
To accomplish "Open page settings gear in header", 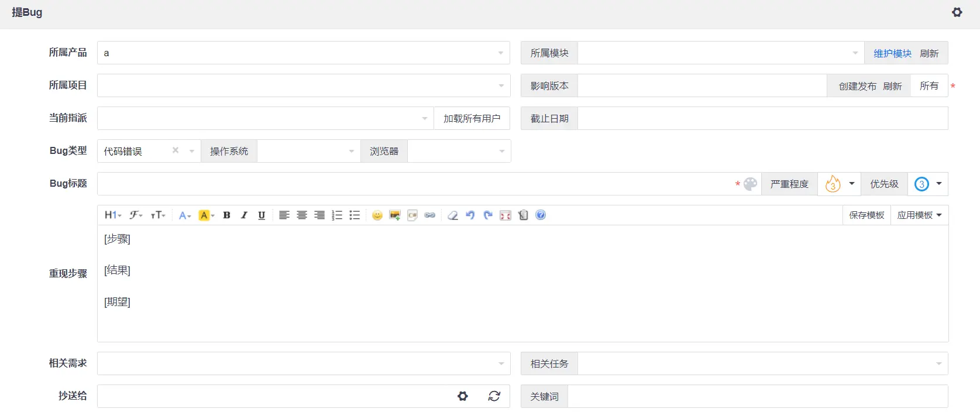I will coord(957,12).
